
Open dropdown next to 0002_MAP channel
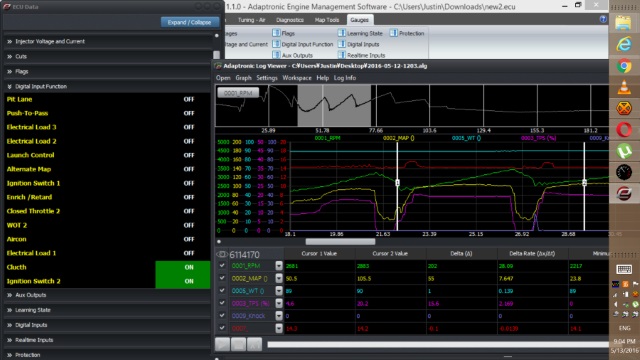click(279, 278)
